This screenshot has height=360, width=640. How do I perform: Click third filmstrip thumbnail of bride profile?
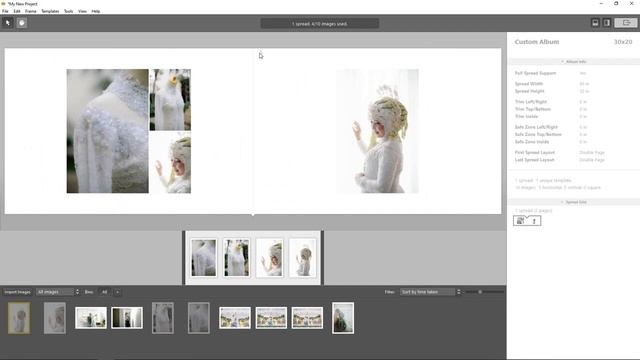point(269,258)
